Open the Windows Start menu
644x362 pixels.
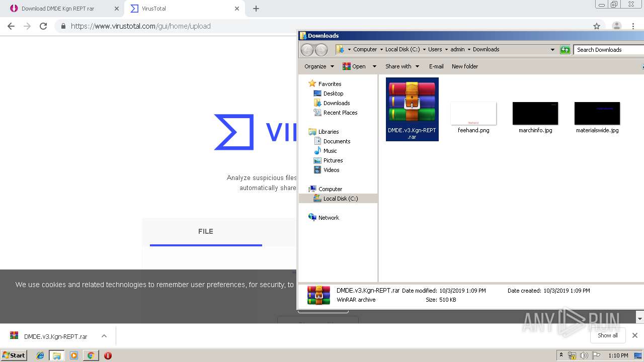pos(14,355)
